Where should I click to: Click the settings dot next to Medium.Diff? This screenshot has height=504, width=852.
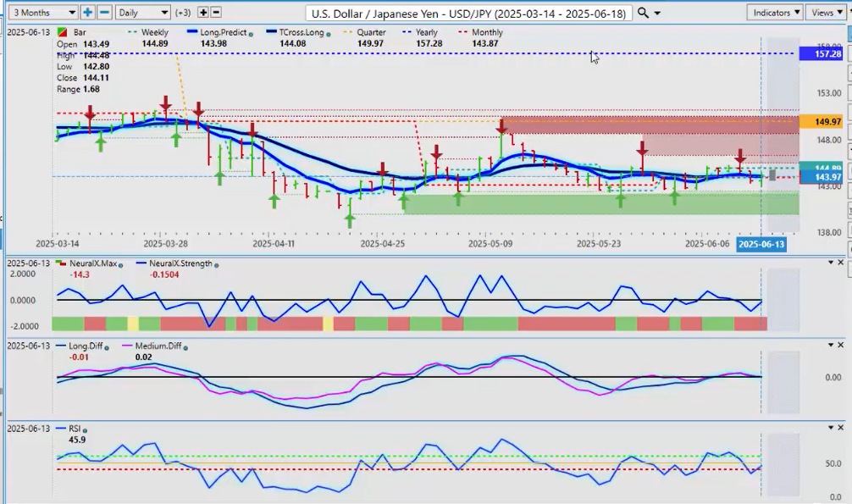pos(185,347)
